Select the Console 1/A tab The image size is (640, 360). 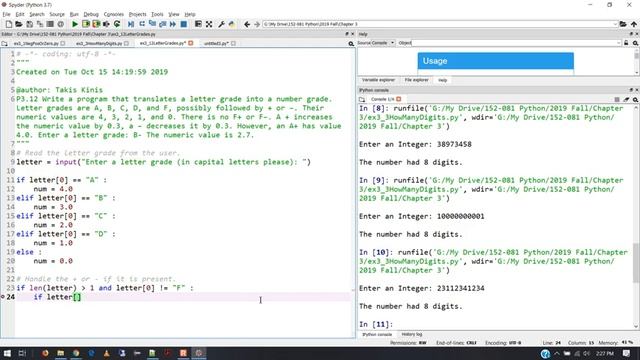pyautogui.click(x=382, y=99)
